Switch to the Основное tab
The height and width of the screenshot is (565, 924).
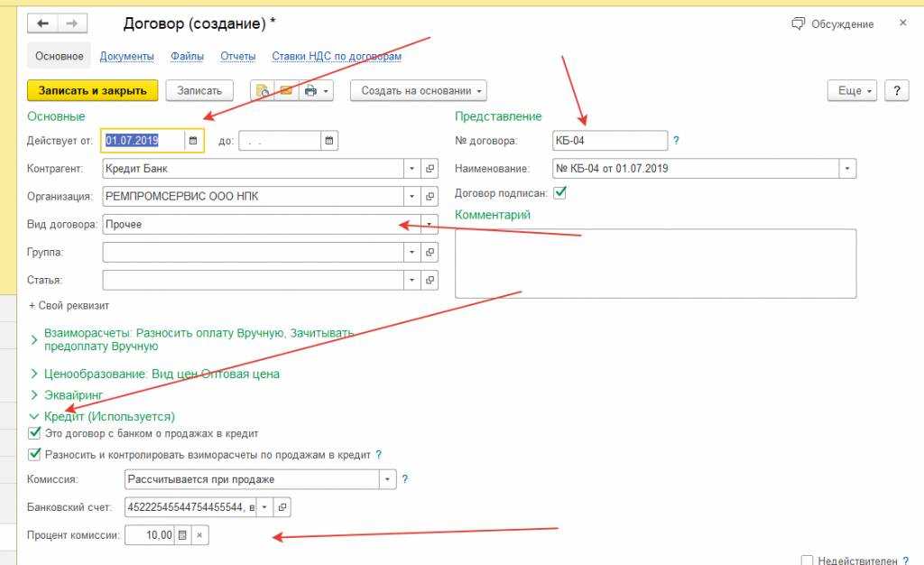coord(59,56)
